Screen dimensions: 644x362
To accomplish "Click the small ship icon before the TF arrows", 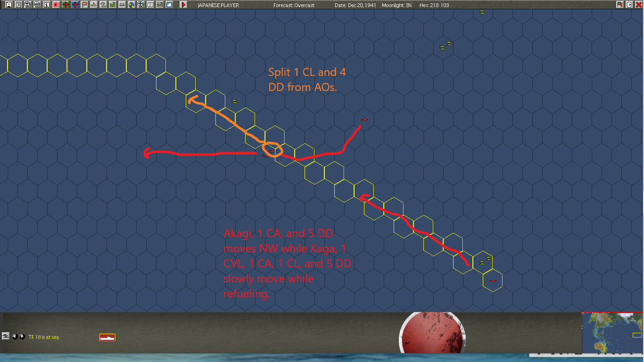I will point(6,336).
